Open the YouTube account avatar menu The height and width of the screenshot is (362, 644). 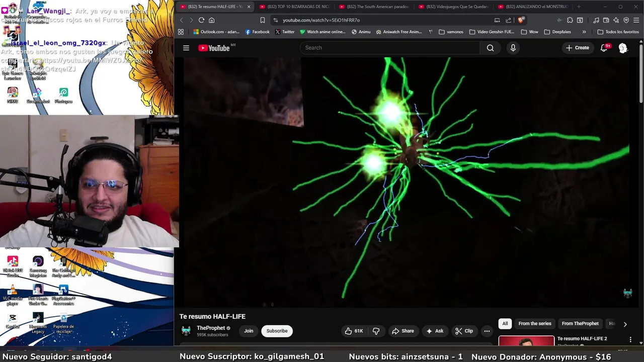pos(623,48)
